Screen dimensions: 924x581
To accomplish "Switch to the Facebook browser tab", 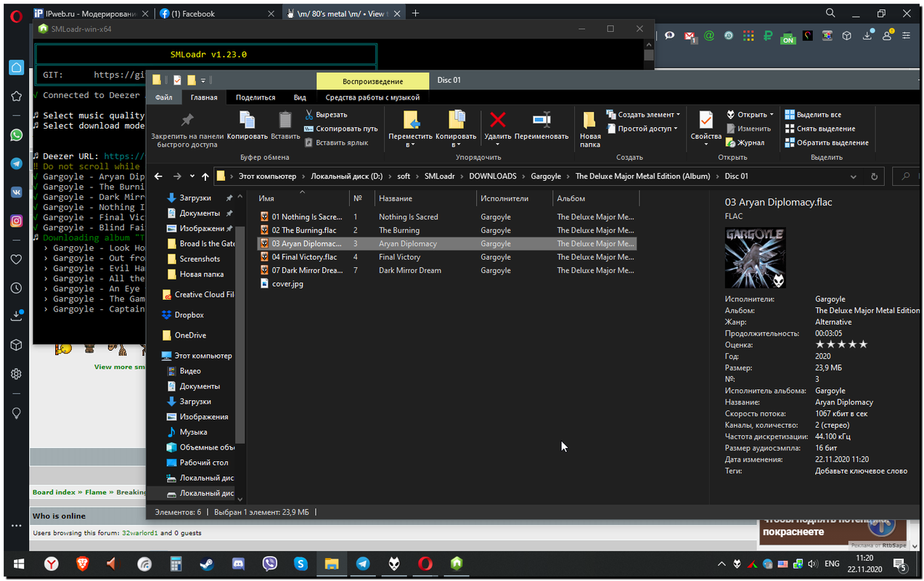I will 218,13.
